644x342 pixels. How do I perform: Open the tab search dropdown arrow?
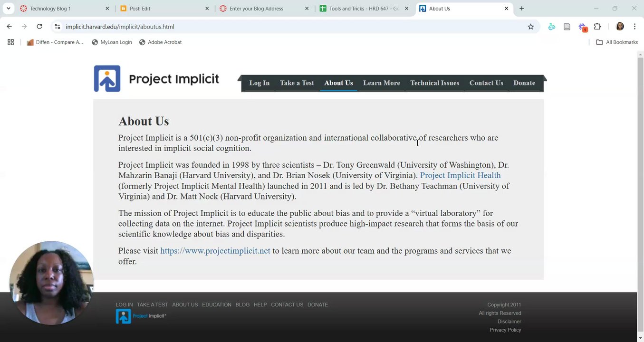[9, 9]
